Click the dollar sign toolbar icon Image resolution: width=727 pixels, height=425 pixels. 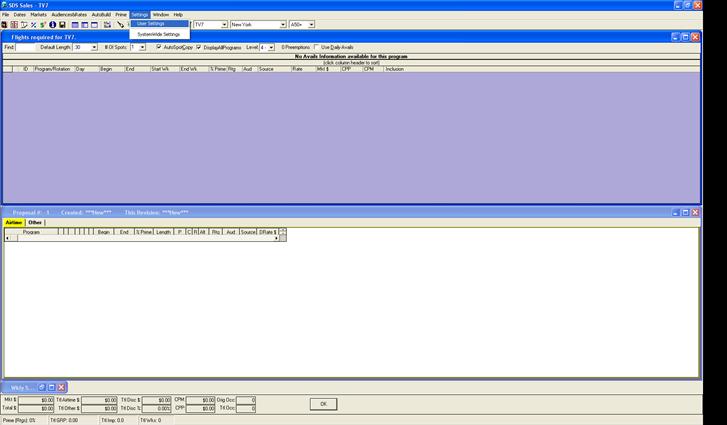[x=42, y=24]
